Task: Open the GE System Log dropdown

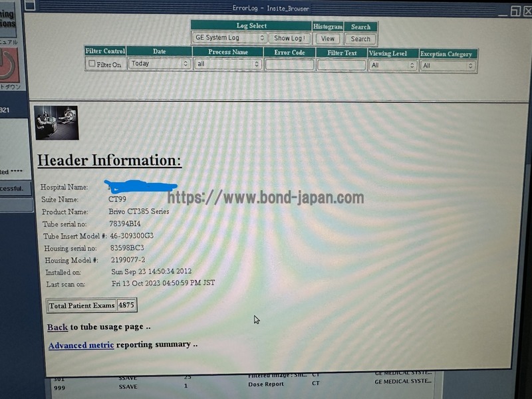Action: [x=229, y=38]
